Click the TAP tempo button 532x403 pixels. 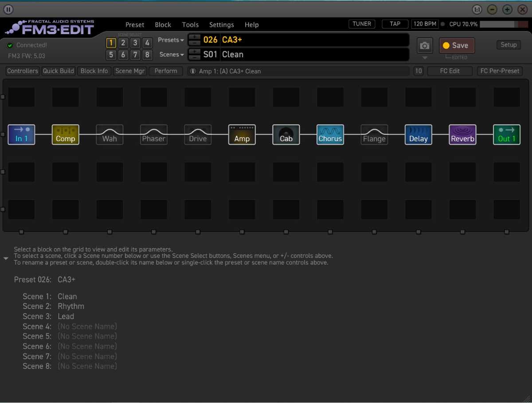(x=395, y=24)
